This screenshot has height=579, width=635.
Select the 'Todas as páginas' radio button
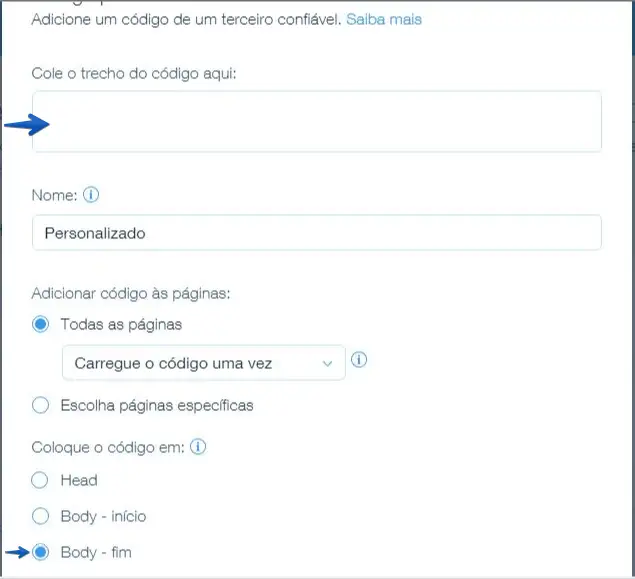pos(40,324)
